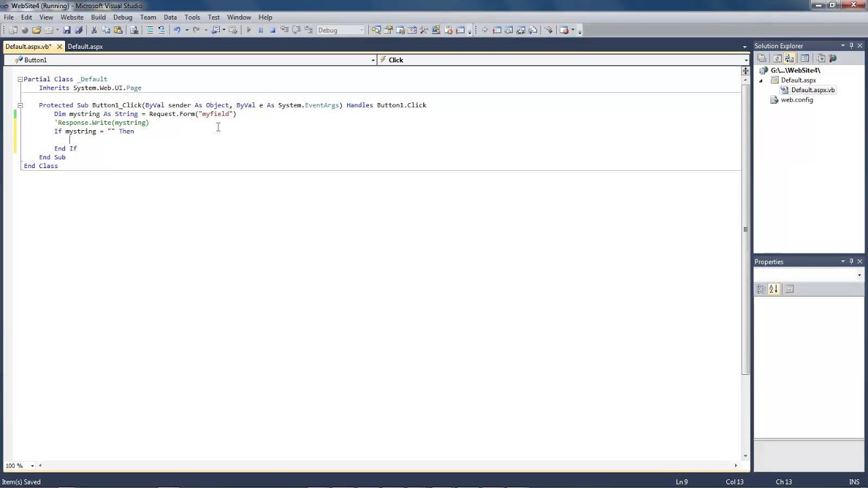
Task: Save the current file with the disk icon
Action: [x=66, y=30]
